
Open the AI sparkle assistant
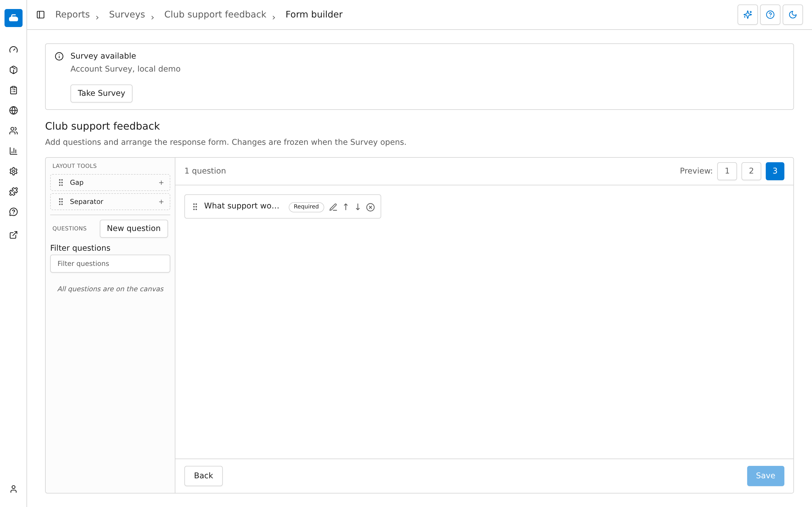pos(748,15)
